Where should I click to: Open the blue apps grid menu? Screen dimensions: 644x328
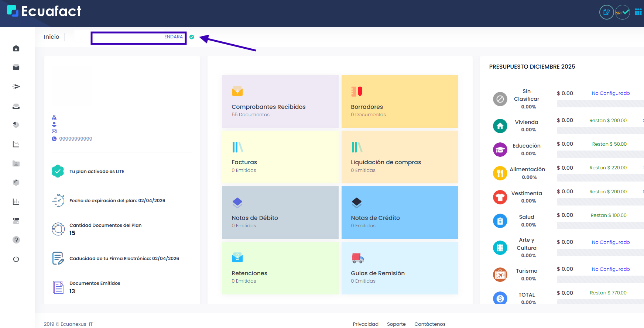point(638,12)
